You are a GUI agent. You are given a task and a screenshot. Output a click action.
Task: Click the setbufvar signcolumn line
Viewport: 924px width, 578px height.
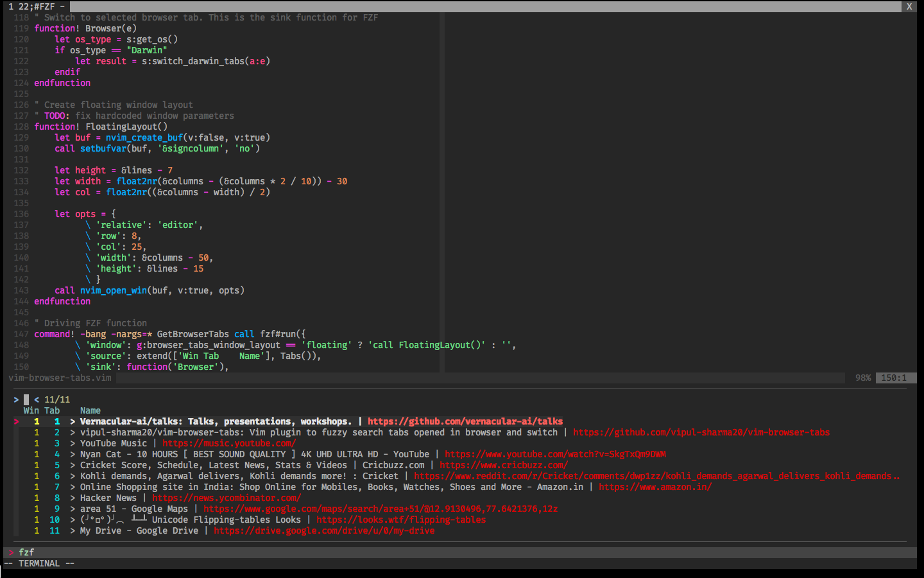coord(157,148)
